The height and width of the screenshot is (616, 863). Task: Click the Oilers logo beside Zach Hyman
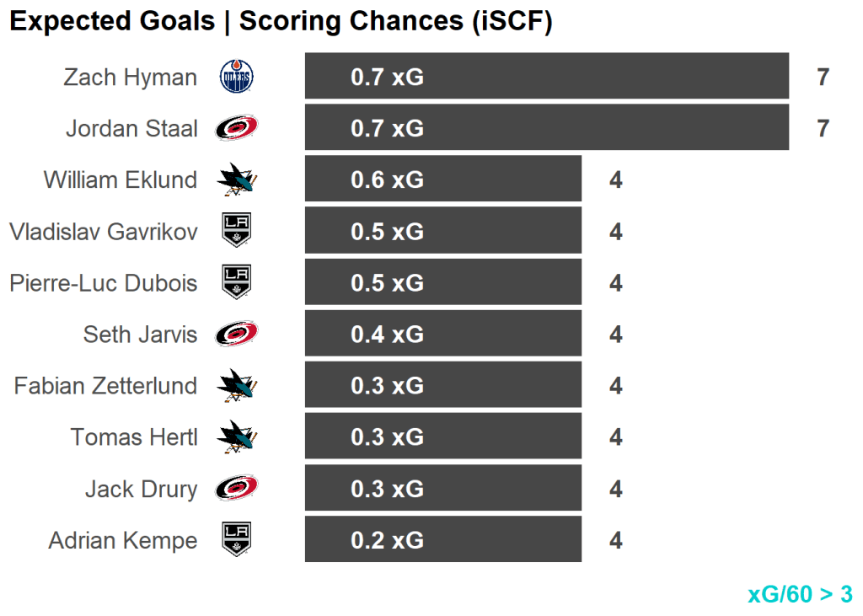point(236,78)
